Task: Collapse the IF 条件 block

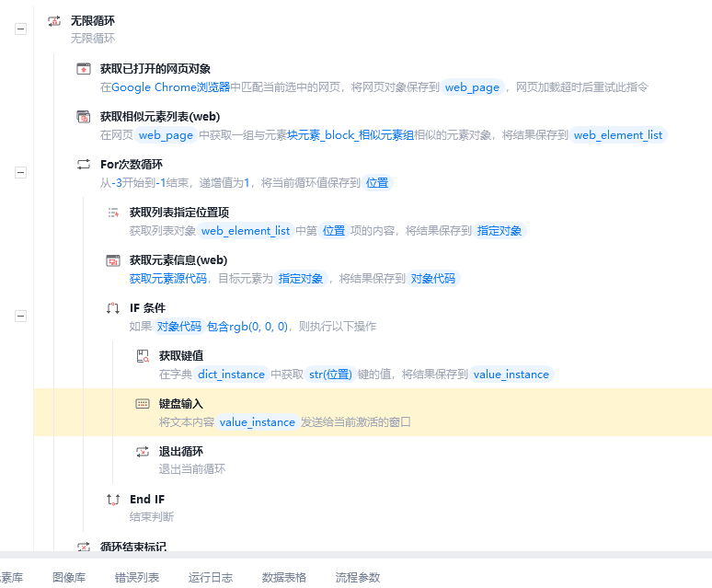Action: point(20,316)
